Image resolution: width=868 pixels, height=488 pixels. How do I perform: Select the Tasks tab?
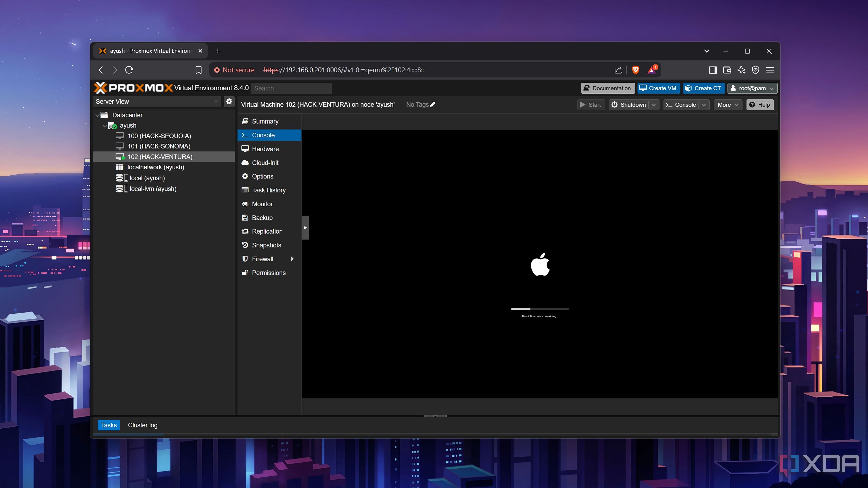109,425
